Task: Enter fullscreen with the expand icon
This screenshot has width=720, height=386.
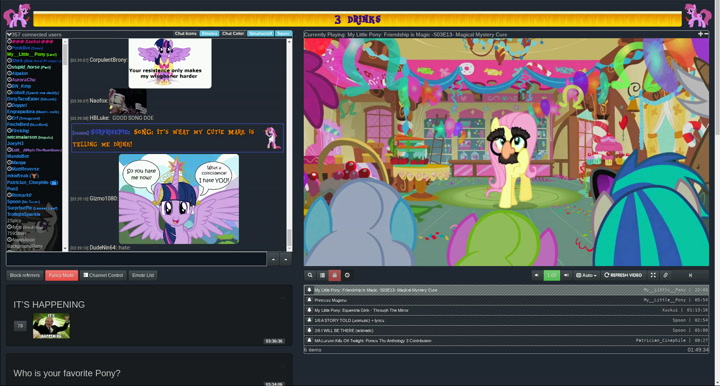Action: pos(653,275)
